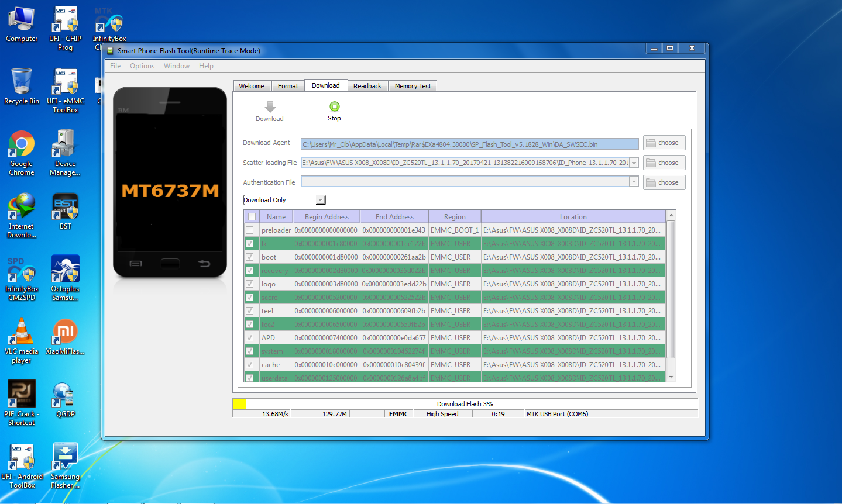Toggle the recovery partition checkbox

coord(250,270)
